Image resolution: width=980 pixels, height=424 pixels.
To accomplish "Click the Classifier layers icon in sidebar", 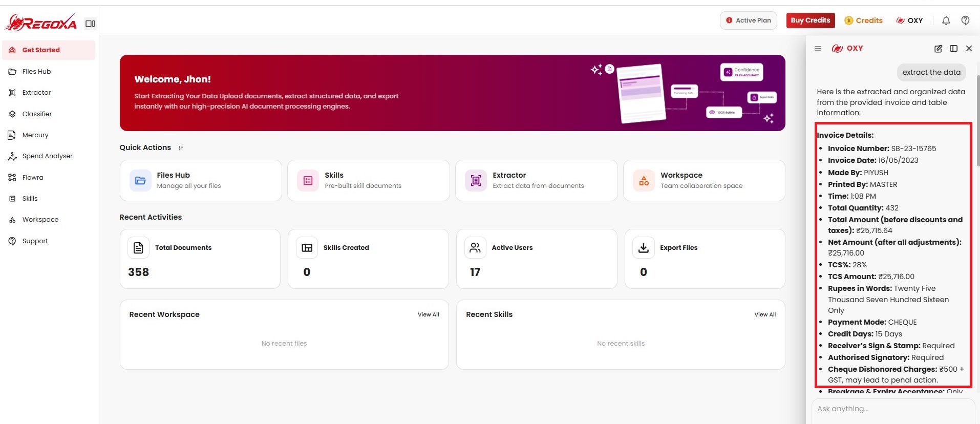I will [12, 114].
